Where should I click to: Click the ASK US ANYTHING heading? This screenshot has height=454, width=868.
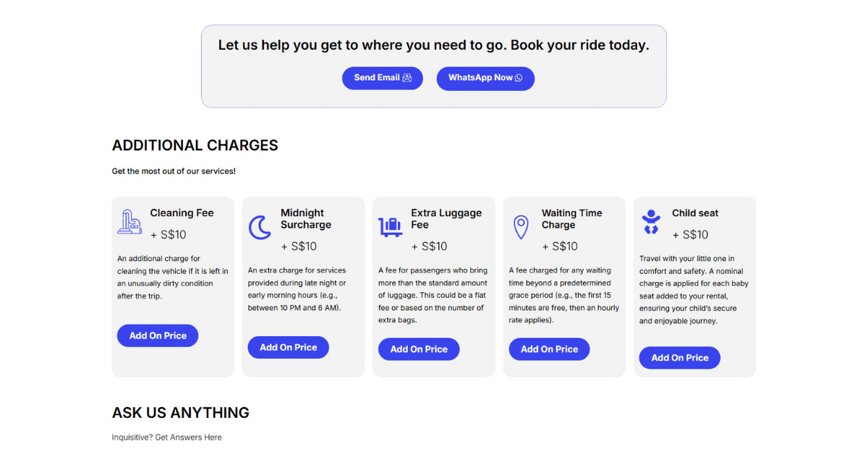click(180, 413)
